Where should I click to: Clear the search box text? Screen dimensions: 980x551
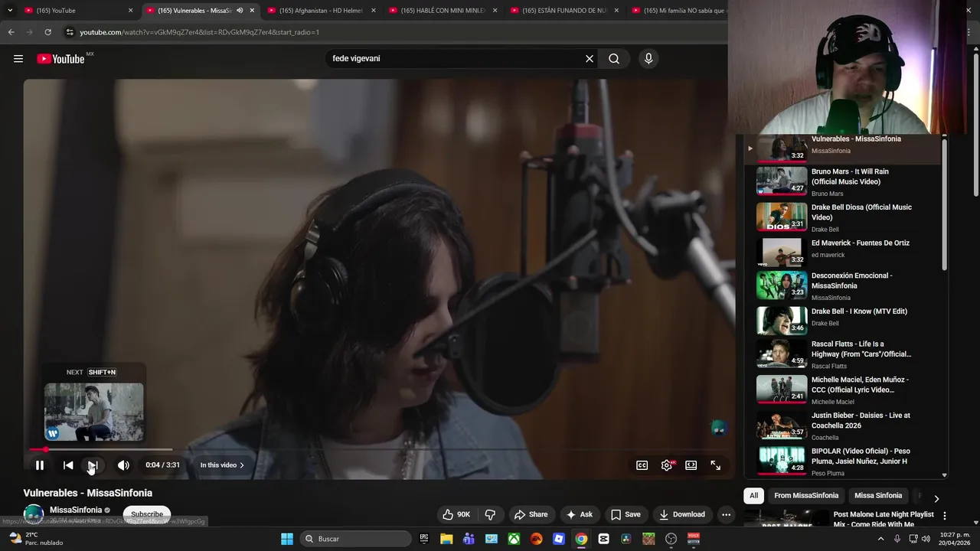[x=590, y=59]
